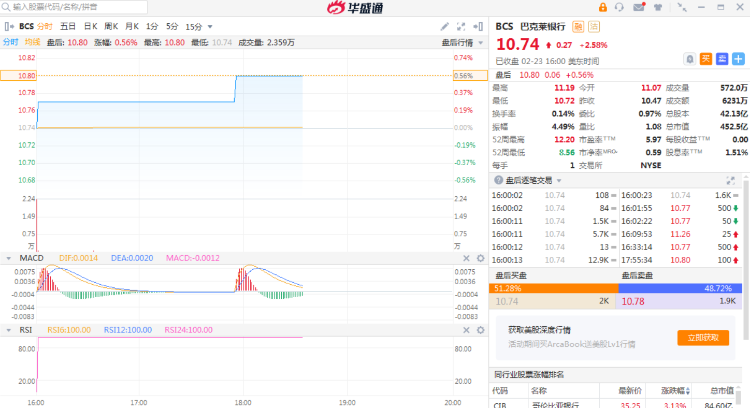Switch to 五日 chart tab

coord(67,26)
